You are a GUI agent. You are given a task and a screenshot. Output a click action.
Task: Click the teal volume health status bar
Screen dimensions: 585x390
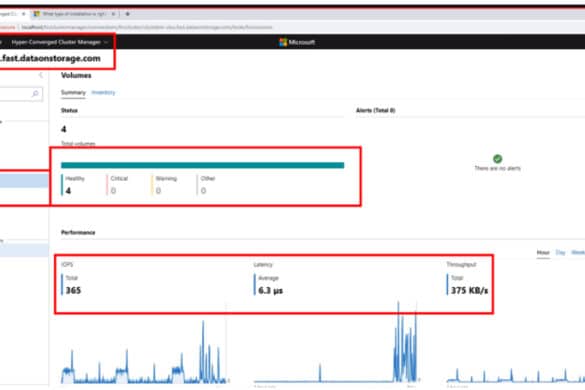[203, 165]
